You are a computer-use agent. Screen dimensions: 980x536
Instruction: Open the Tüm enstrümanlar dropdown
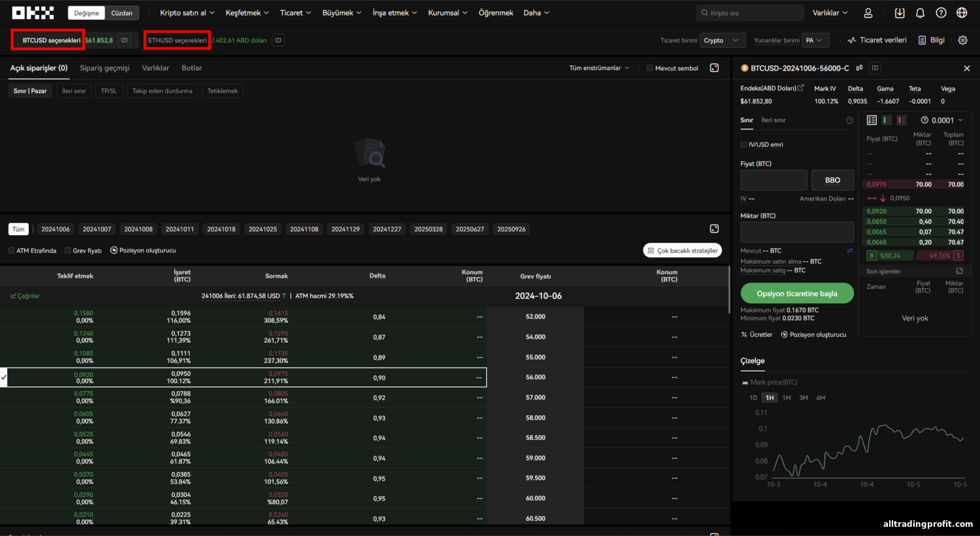click(599, 68)
